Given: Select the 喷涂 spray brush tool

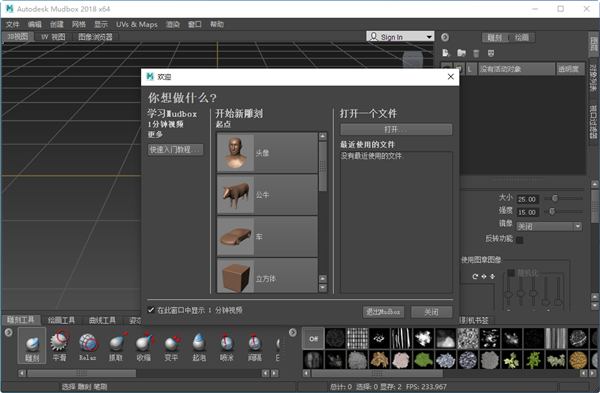Looking at the screenshot, I should point(227,346).
